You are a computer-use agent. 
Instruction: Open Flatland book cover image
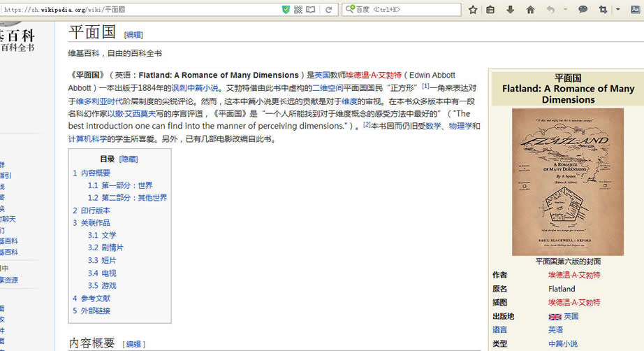point(568,182)
